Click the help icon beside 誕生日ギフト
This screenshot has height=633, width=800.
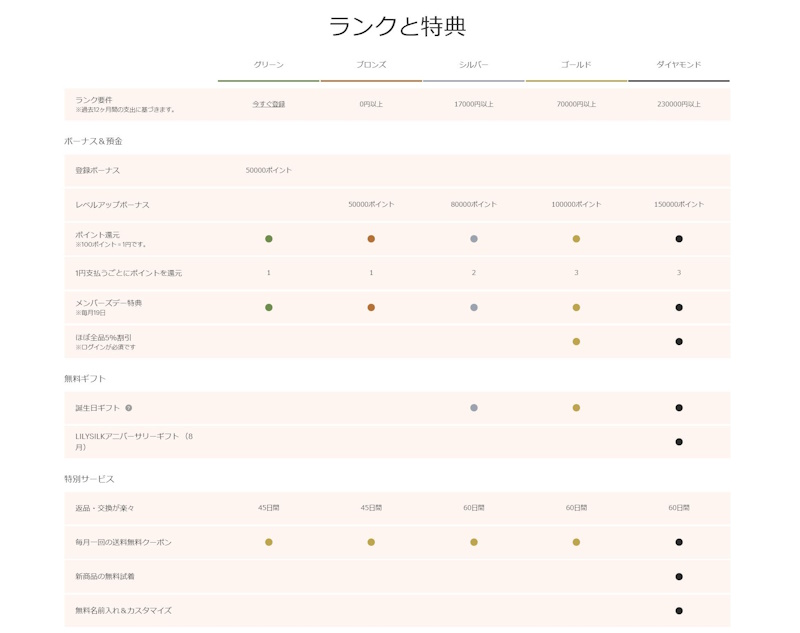point(129,408)
